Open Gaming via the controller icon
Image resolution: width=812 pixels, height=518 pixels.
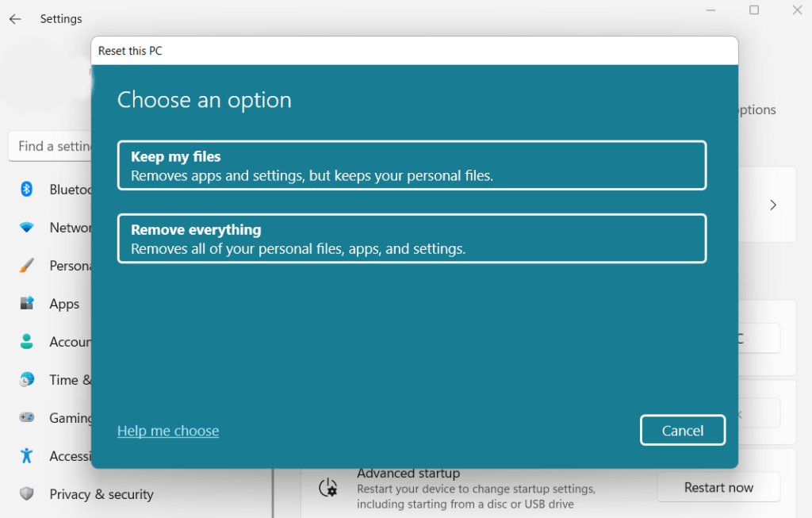point(25,417)
